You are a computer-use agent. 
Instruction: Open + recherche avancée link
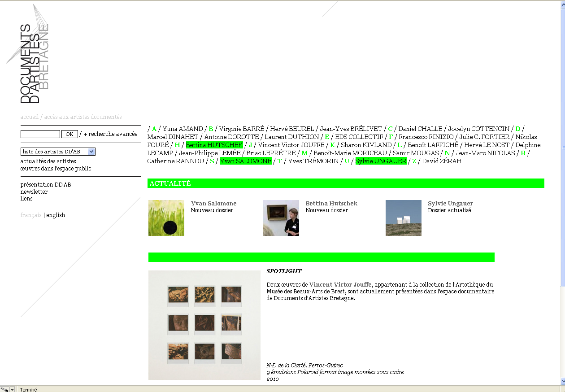click(x=110, y=134)
